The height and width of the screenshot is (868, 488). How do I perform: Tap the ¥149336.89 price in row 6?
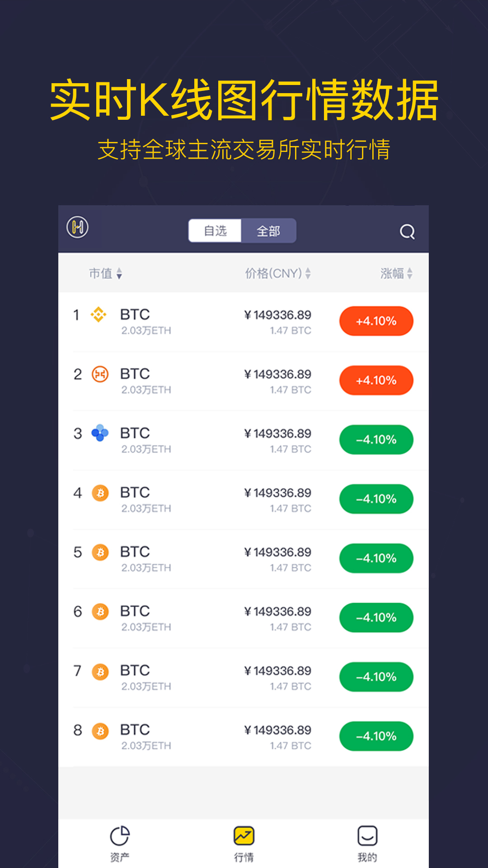pyautogui.click(x=278, y=612)
